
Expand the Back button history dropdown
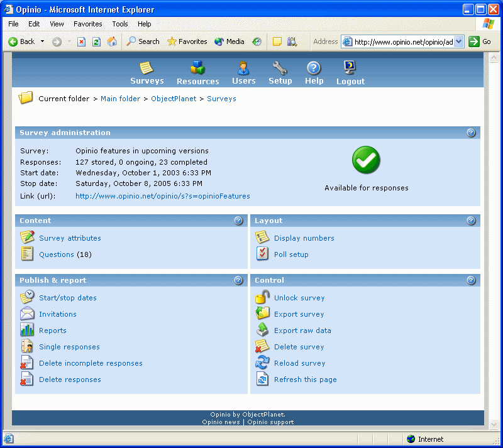[42, 41]
